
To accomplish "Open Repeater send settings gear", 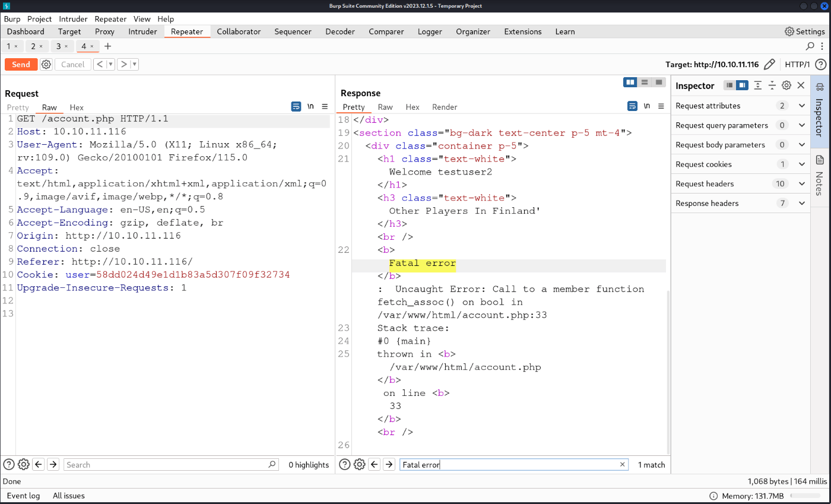I will coord(46,64).
